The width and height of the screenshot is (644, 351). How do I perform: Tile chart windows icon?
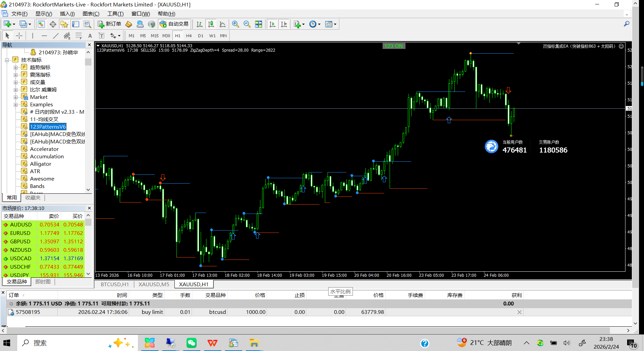click(258, 24)
